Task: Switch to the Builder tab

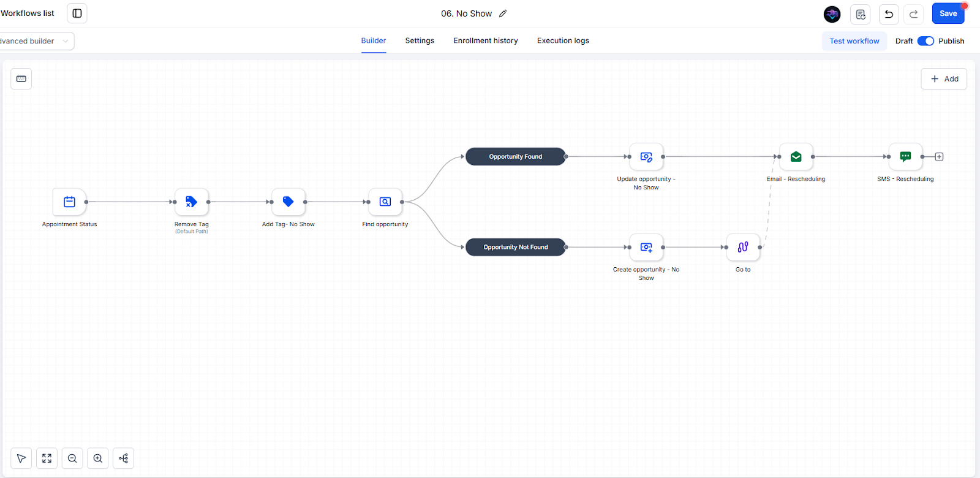Action: tap(374, 40)
